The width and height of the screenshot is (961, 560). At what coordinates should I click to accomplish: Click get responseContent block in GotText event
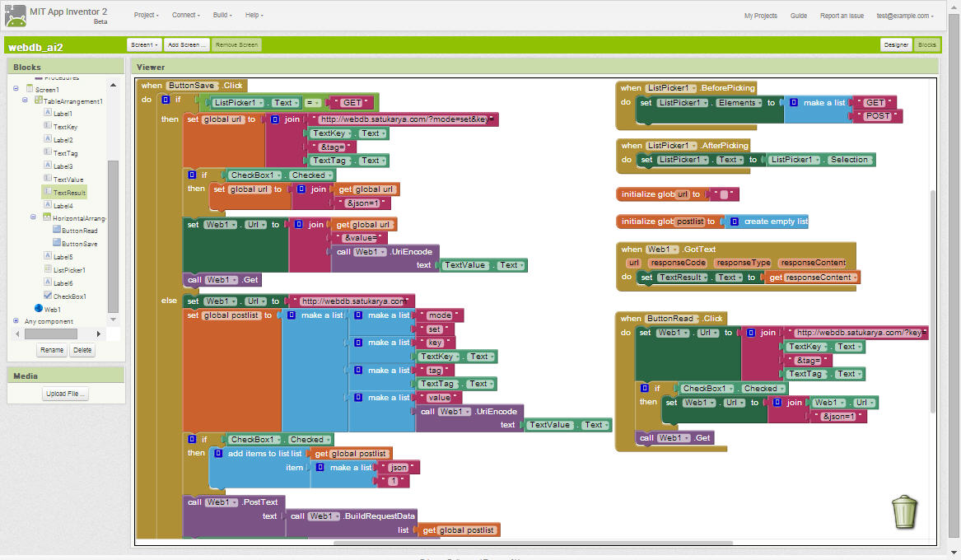(811, 277)
